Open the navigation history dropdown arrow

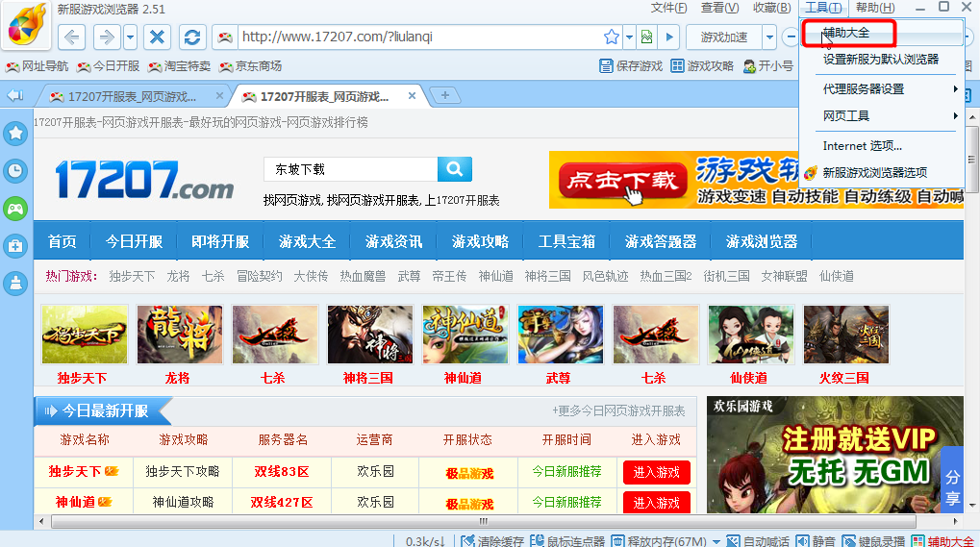tap(130, 37)
